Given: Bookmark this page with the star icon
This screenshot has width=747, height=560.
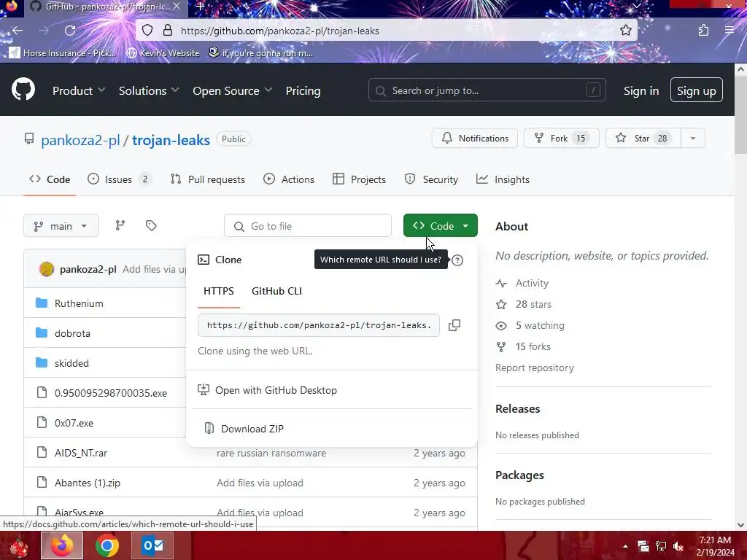Looking at the screenshot, I should [625, 31].
